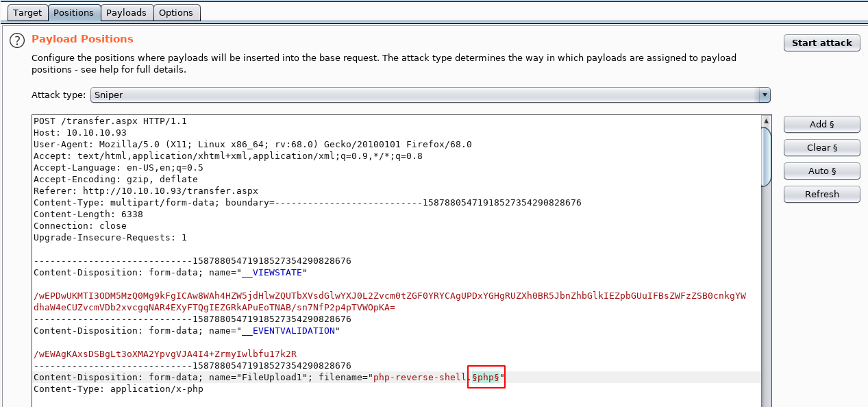Click the Add § button
Screen dimensions: 868x407
pyautogui.click(x=821, y=124)
